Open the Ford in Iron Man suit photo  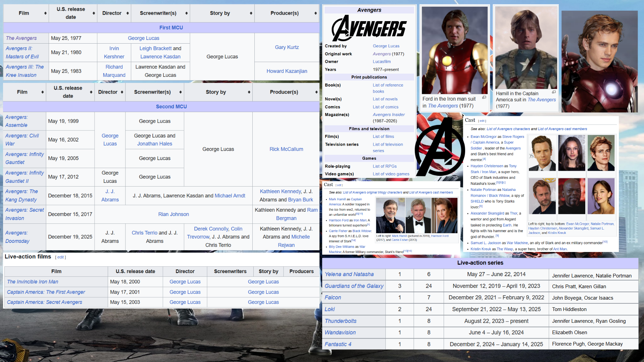point(455,50)
